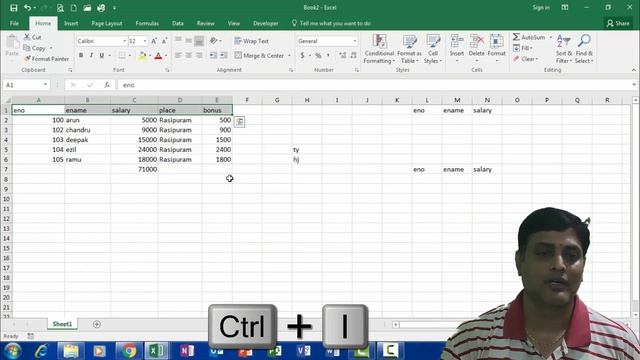Click the Format Painter brush
This screenshot has height=360, width=640.
pyautogui.click(x=46, y=59)
